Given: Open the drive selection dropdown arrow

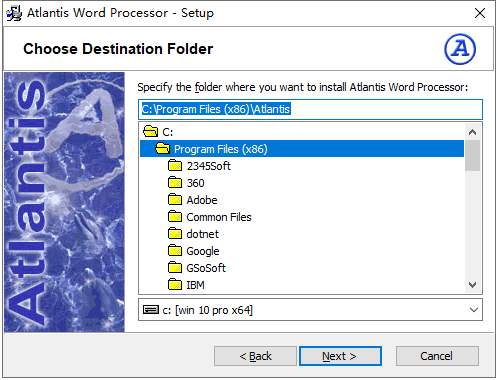Looking at the screenshot, I should (474, 310).
